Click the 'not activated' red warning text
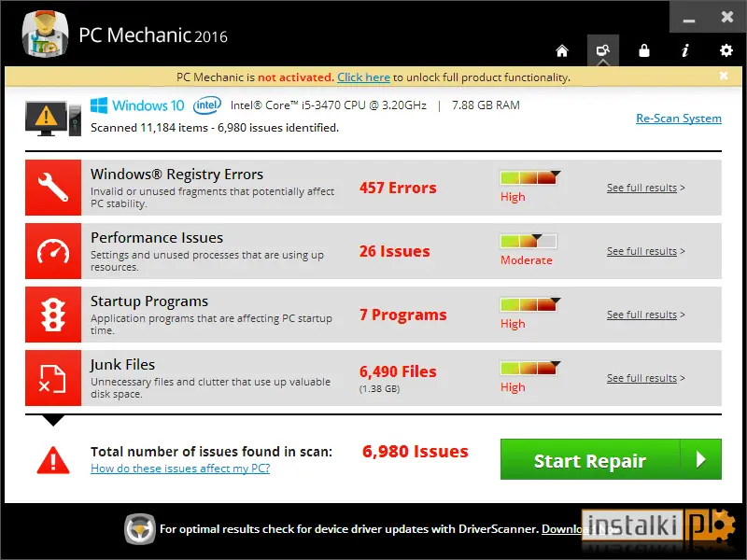 pyautogui.click(x=296, y=77)
